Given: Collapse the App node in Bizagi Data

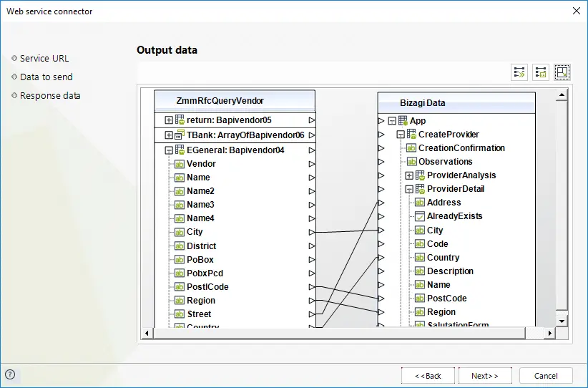Looking at the screenshot, I should 392,121.
